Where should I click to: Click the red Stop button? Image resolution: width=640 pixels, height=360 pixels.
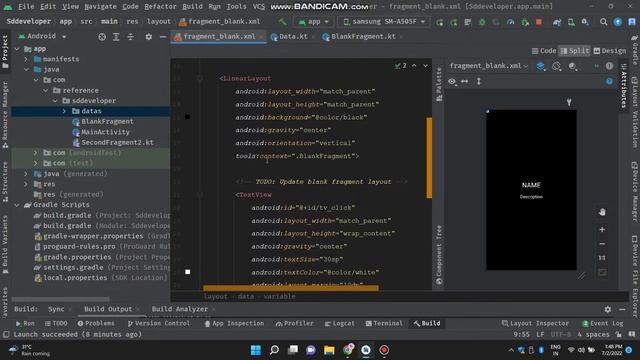point(539,22)
